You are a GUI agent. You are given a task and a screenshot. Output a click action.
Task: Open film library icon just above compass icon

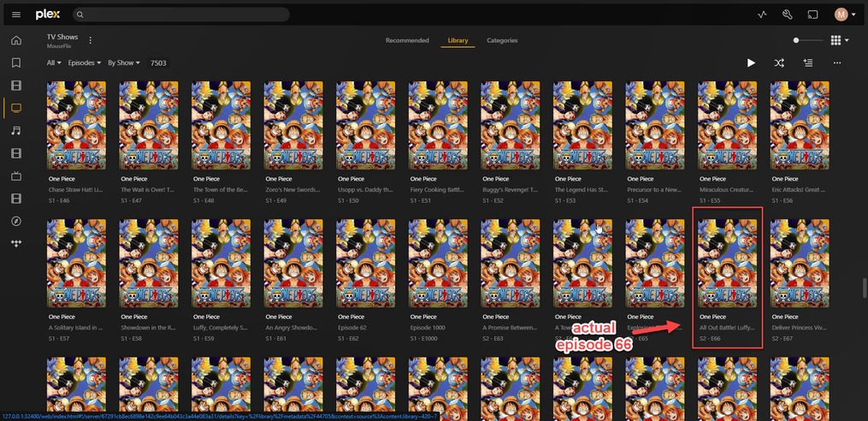[16, 199]
